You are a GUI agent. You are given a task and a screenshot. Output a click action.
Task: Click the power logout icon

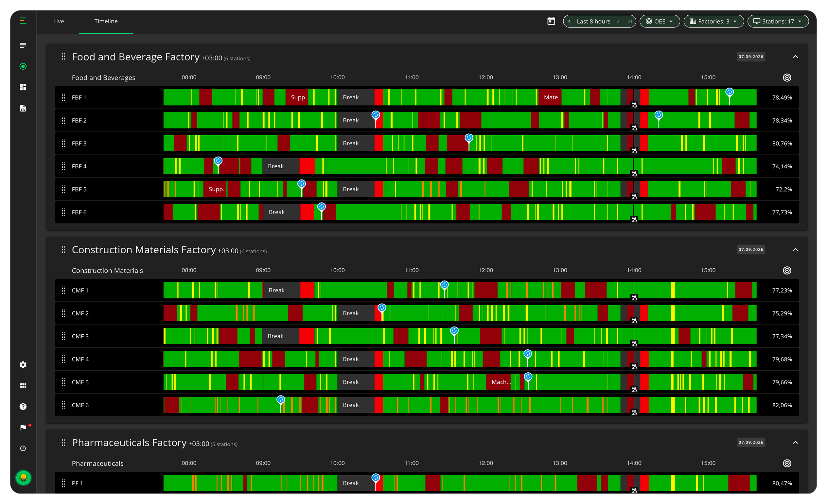tap(23, 448)
